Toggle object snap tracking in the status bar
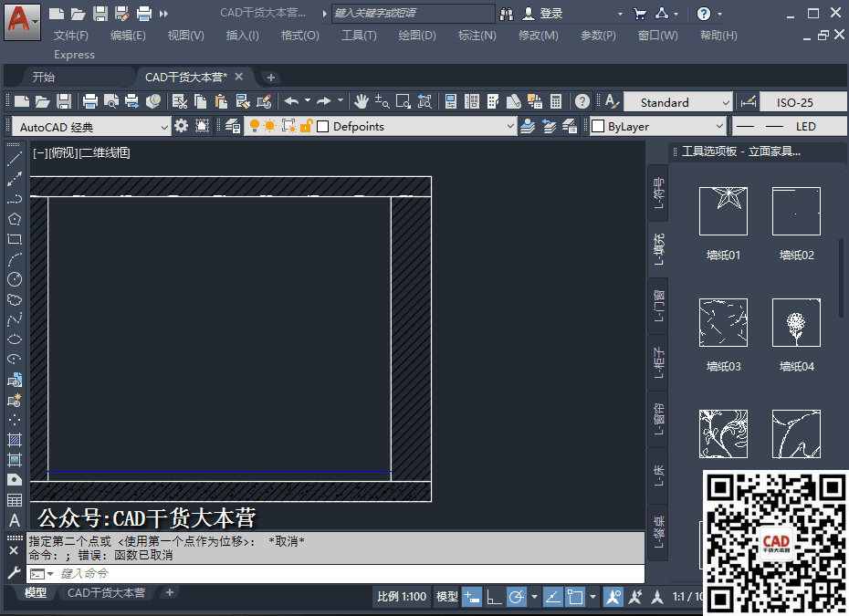Image resolution: width=849 pixels, height=616 pixels. coord(552,597)
